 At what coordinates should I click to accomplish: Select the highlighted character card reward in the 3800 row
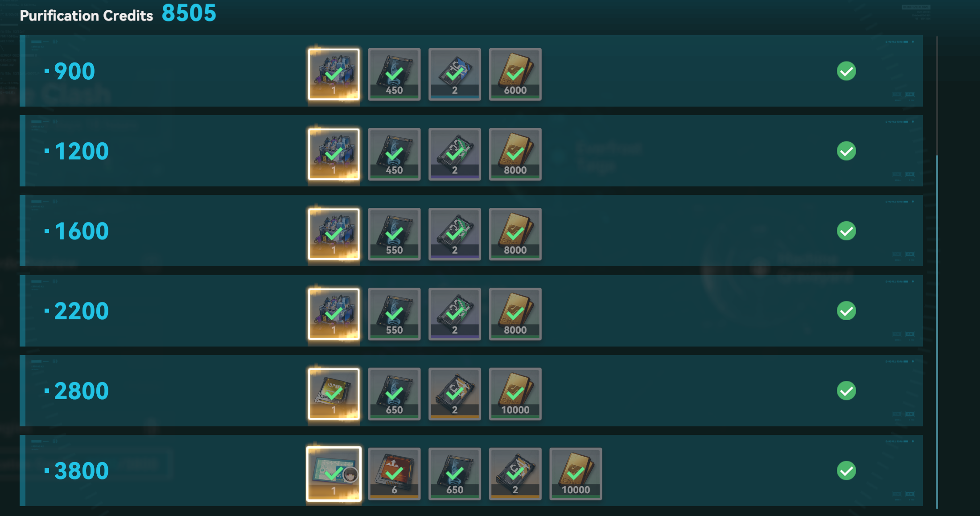click(x=334, y=474)
